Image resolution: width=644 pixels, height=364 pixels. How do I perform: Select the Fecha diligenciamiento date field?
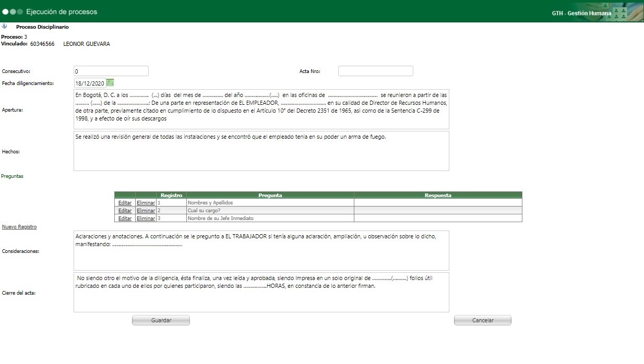pos(90,83)
